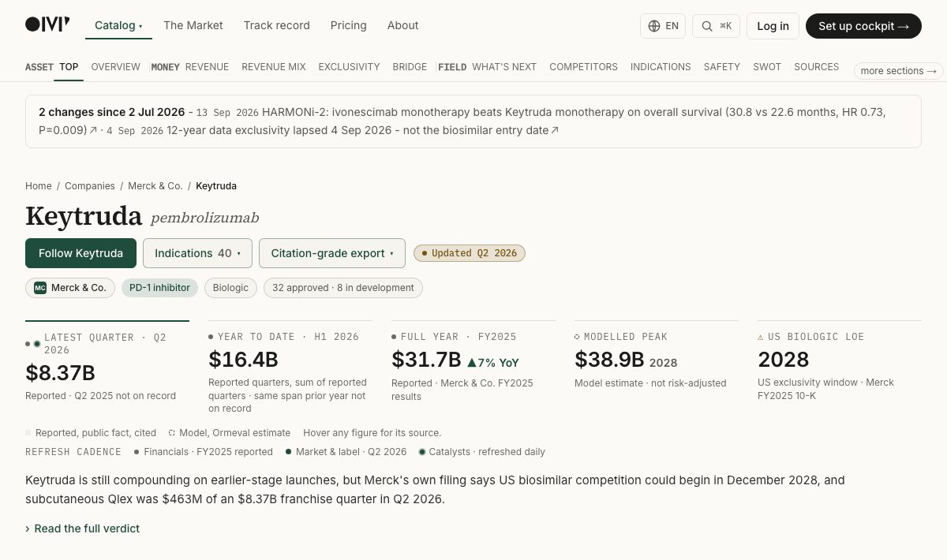947x560 pixels.
Task: Expand Read the full verdict
Action: click(x=82, y=528)
